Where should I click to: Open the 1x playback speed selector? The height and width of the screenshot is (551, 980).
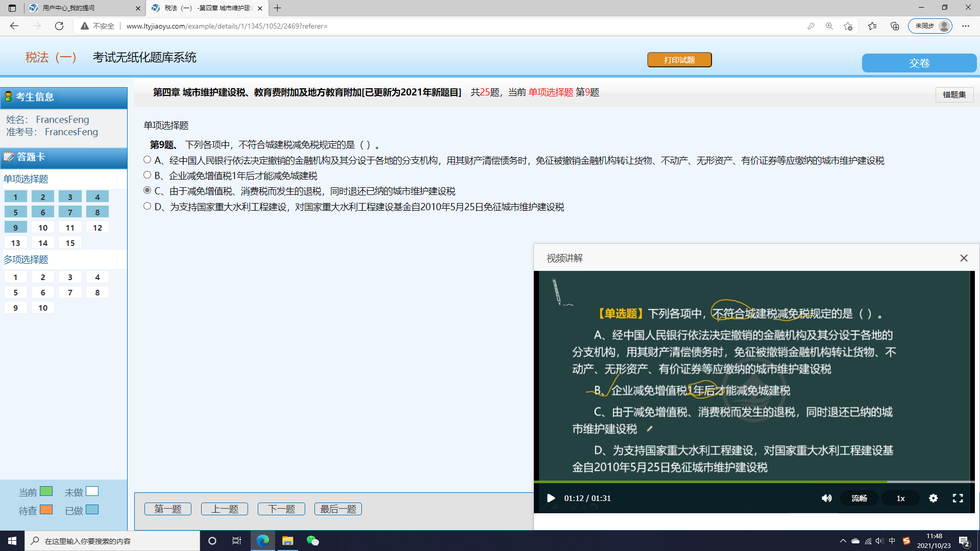[900, 498]
